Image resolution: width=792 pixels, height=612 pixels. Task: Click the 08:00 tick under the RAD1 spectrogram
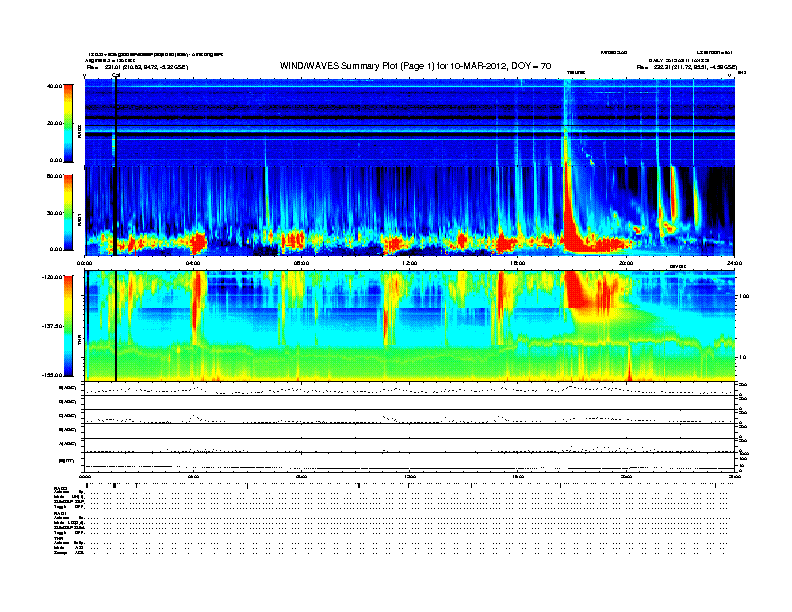(x=302, y=263)
